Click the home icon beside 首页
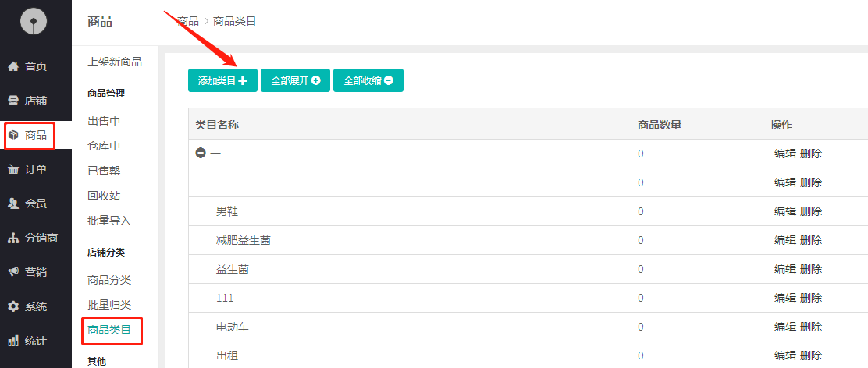 (x=13, y=66)
